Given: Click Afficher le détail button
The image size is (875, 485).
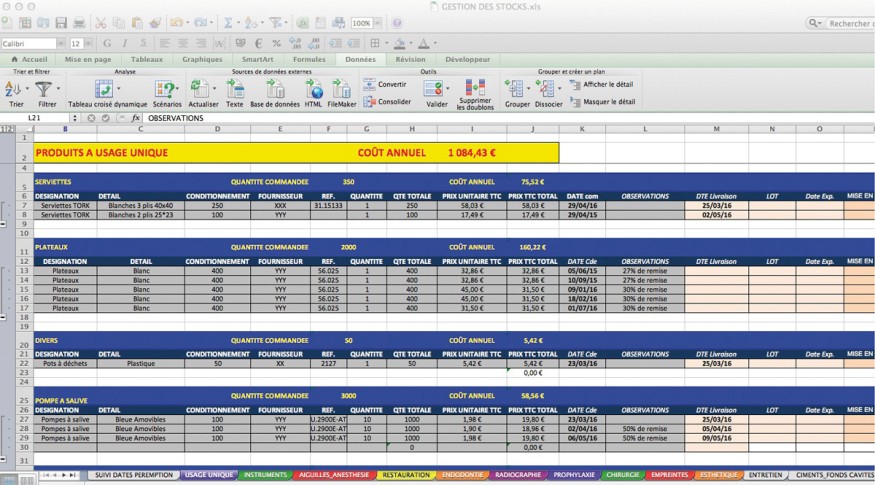Looking at the screenshot, I should [x=607, y=85].
